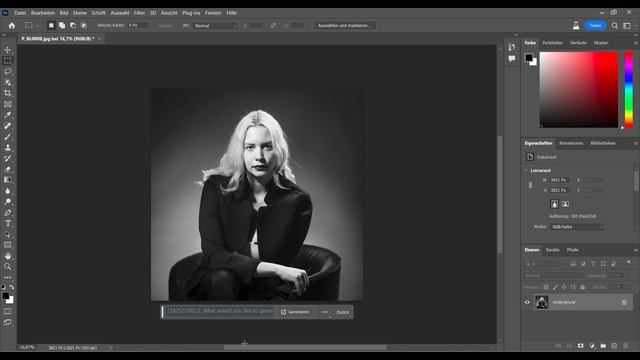The image size is (640, 360).
Task: Open the workspace switcher icon
Action: coord(627,26)
